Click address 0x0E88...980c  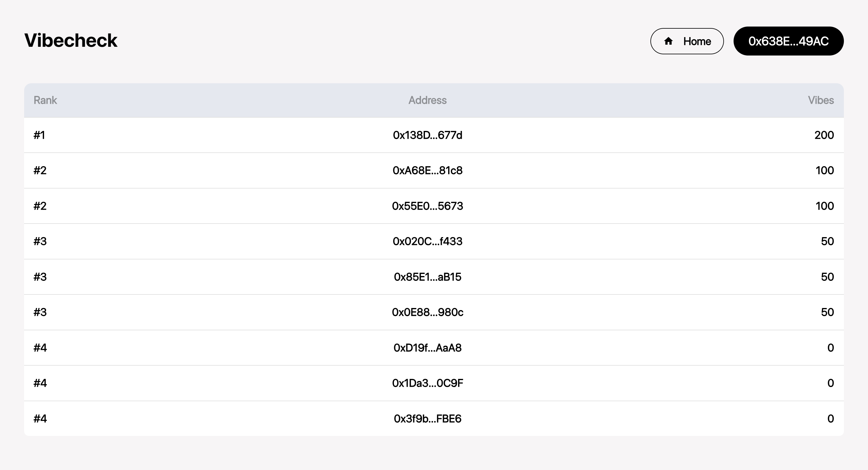coord(427,312)
